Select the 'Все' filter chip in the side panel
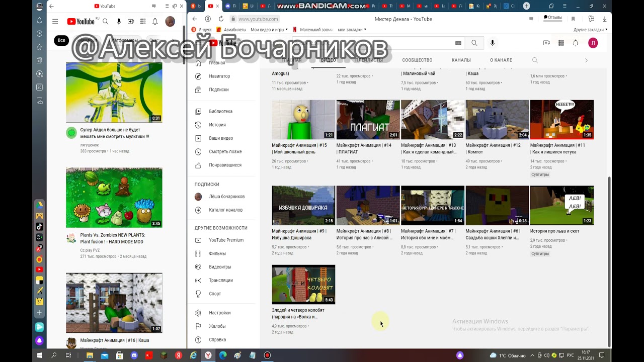 pos(61,40)
